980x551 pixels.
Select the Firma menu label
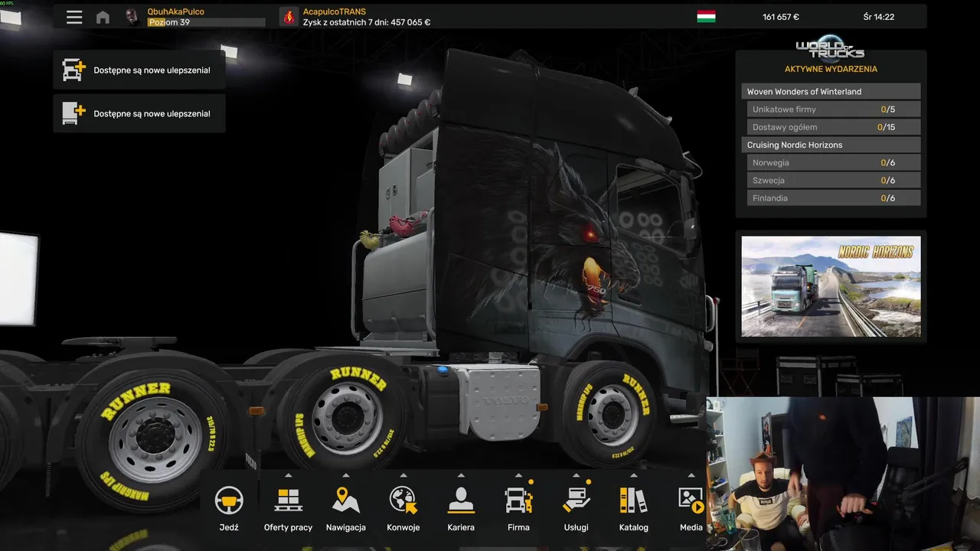tap(518, 527)
